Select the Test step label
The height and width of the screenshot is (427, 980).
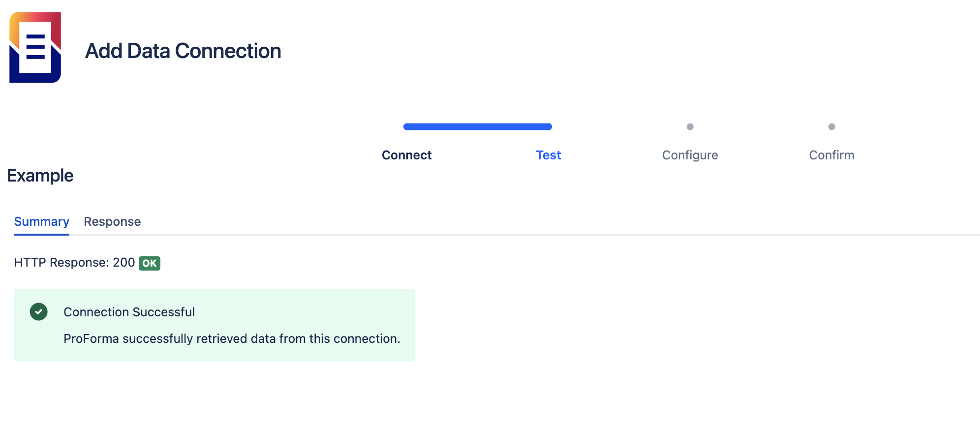click(548, 155)
